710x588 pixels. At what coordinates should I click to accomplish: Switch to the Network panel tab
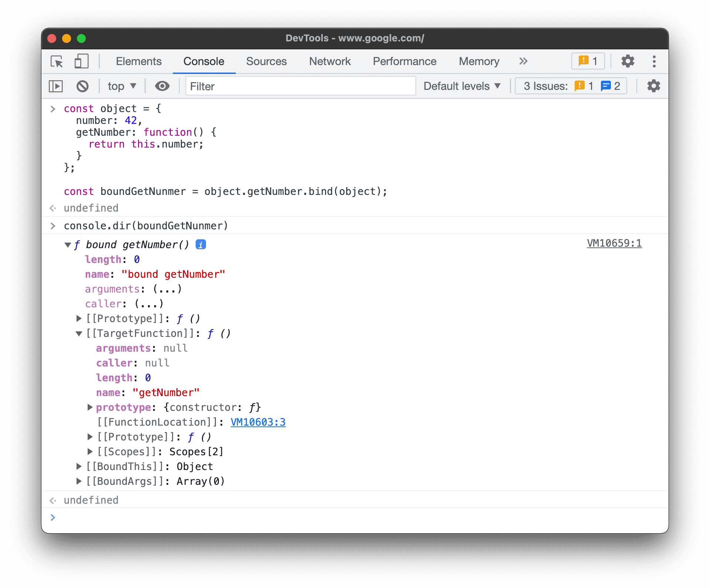pos(328,61)
